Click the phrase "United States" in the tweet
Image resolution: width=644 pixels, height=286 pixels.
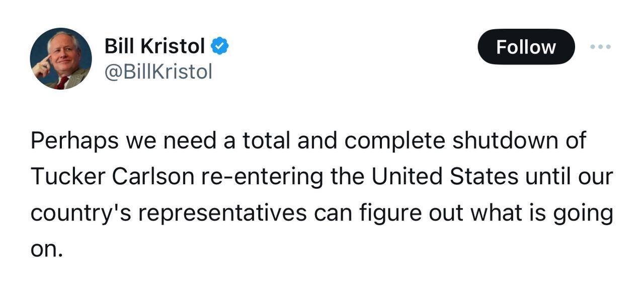click(445, 177)
